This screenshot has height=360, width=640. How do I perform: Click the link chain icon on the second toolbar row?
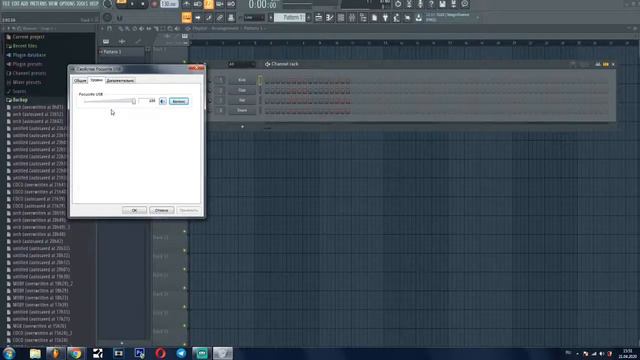point(220,18)
